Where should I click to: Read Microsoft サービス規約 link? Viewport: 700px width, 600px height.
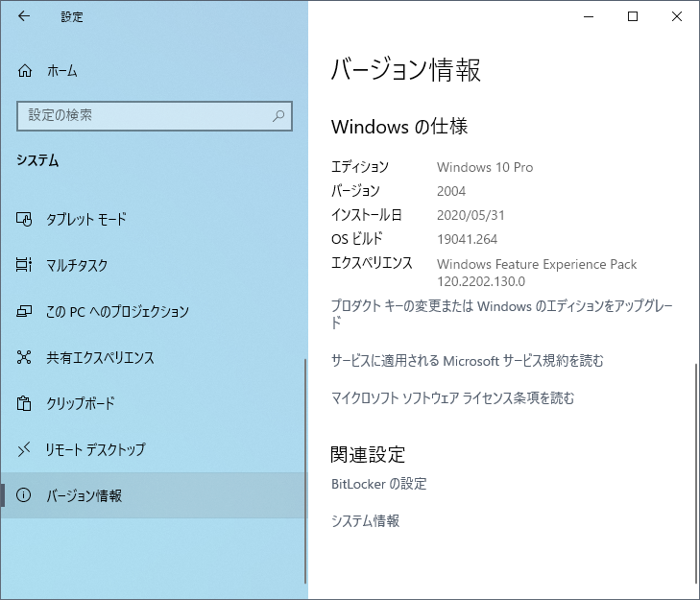pos(467,361)
